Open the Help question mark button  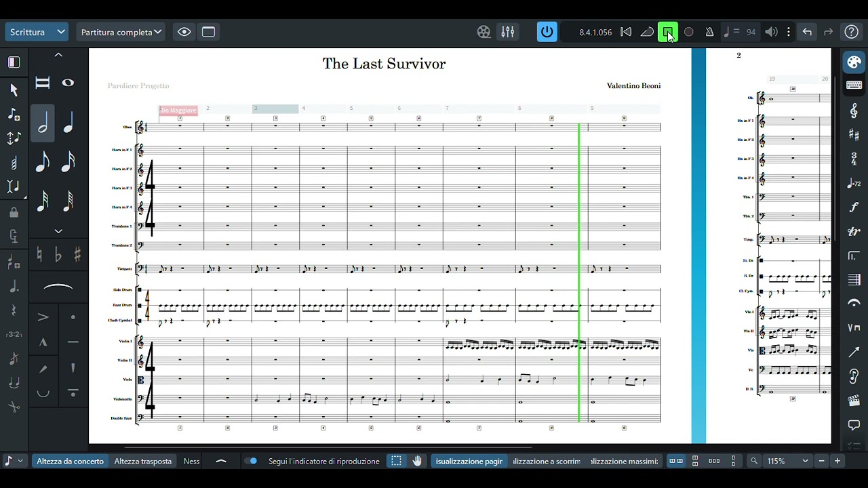852,32
